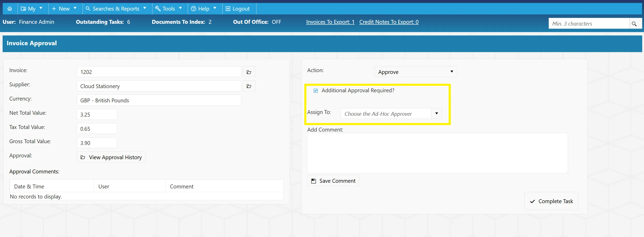This screenshot has width=644, height=237.
Task: Click the Currency field GBP - British Pounds
Action: coord(159,100)
